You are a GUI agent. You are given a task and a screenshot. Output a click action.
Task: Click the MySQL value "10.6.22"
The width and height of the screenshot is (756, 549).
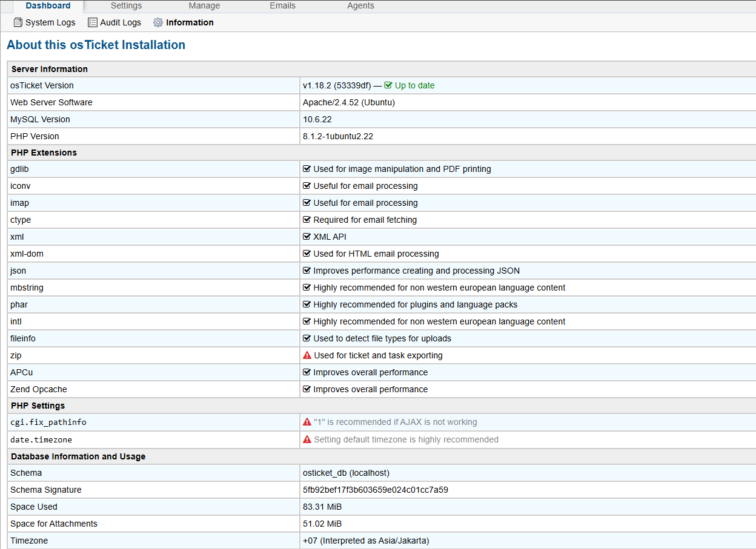(x=317, y=119)
